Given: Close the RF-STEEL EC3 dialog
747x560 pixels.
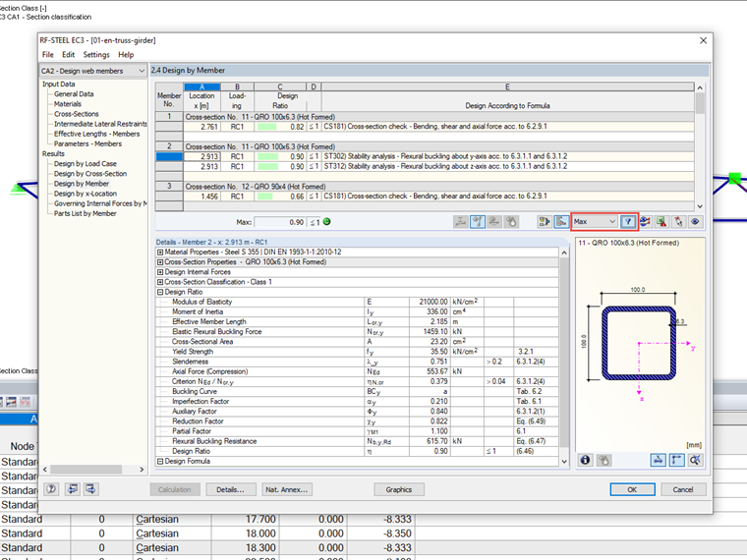Looking at the screenshot, I should 703,40.
